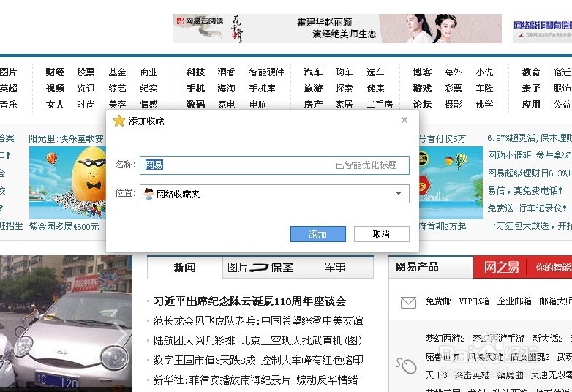The height and width of the screenshot is (392, 572).
Task: Open the 探索 navigation link
Action: (344, 88)
